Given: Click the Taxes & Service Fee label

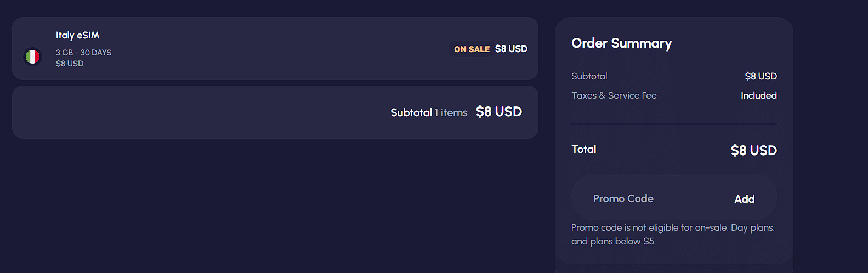Looking at the screenshot, I should tap(614, 95).
